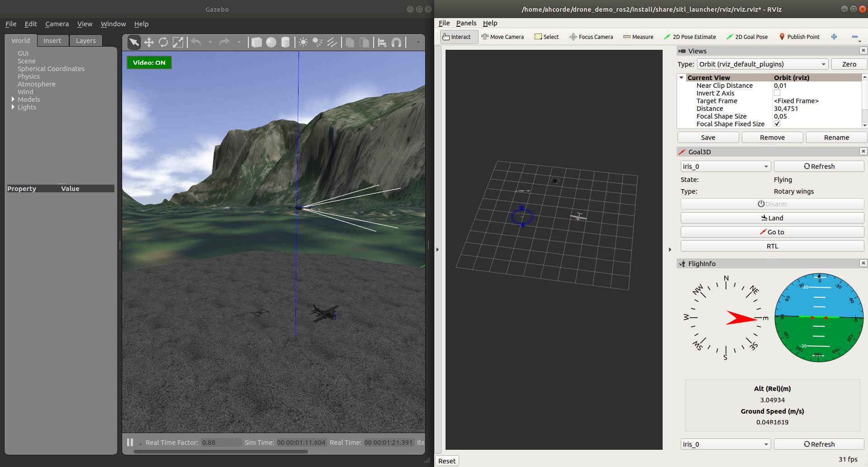Open the RViz Help menu
Viewport: 868px width, 467px height.
click(490, 23)
